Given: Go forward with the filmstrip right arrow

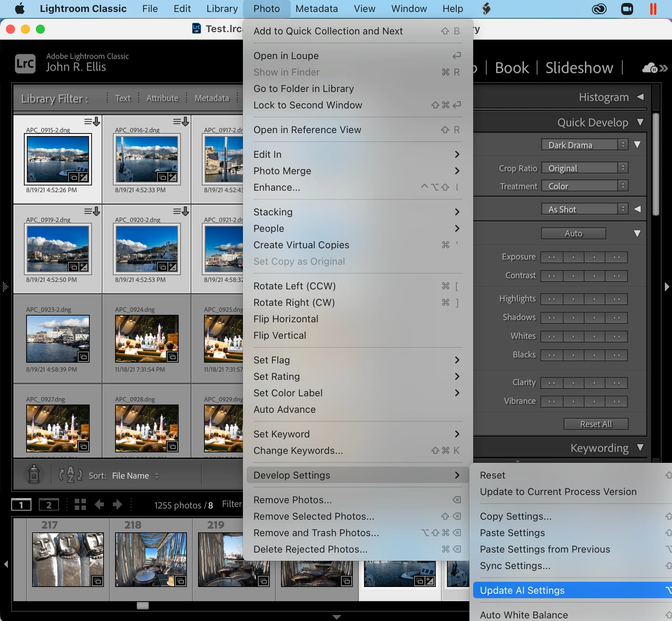Looking at the screenshot, I should pyautogui.click(x=117, y=504).
